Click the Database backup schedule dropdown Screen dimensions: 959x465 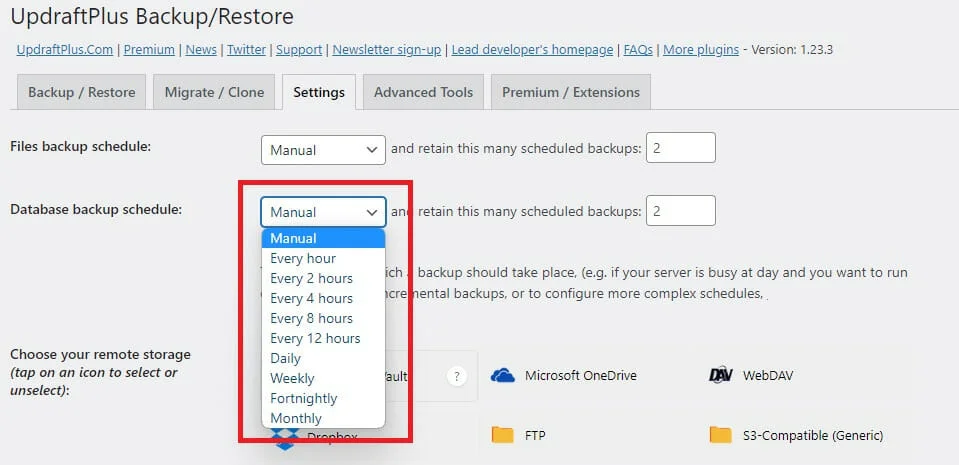pos(324,212)
